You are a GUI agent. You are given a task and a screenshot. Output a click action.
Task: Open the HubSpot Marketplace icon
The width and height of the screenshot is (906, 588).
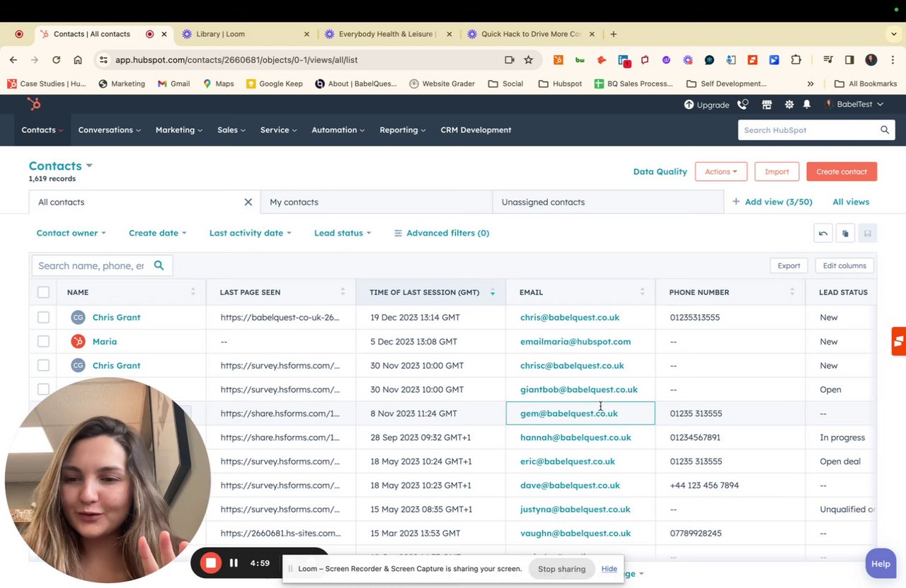point(767,105)
